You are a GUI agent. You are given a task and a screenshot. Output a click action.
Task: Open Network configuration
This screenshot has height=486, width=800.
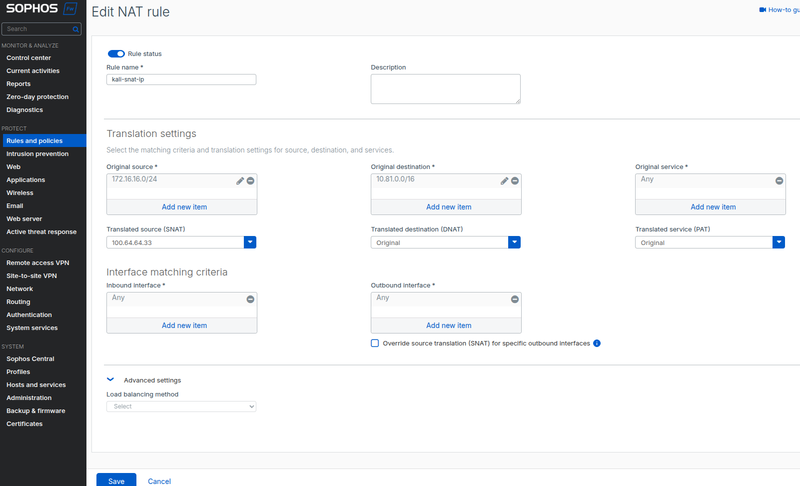tap(19, 289)
